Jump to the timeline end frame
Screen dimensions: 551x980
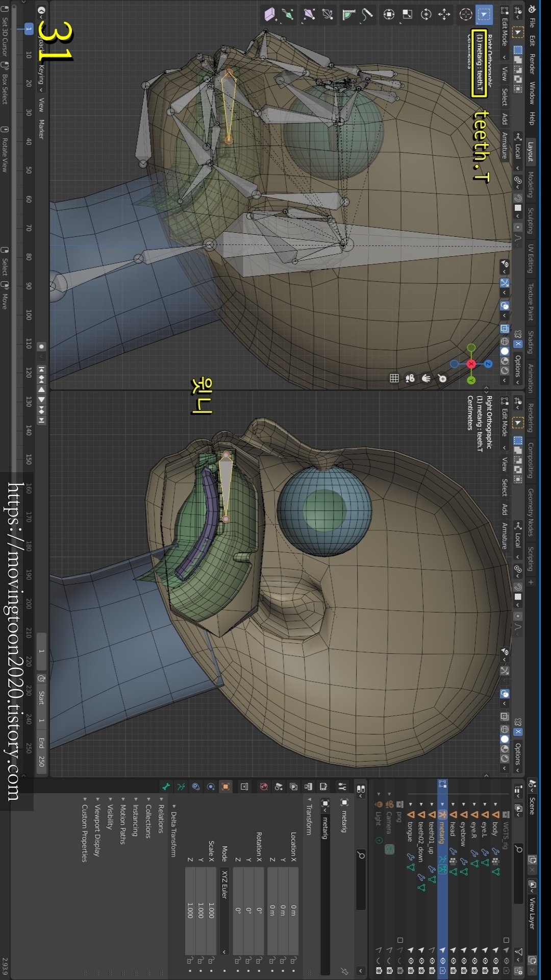tap(41, 421)
